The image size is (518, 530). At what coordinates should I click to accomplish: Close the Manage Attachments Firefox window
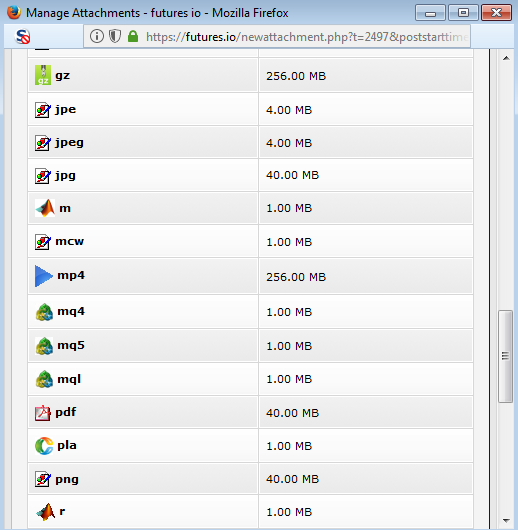496,13
